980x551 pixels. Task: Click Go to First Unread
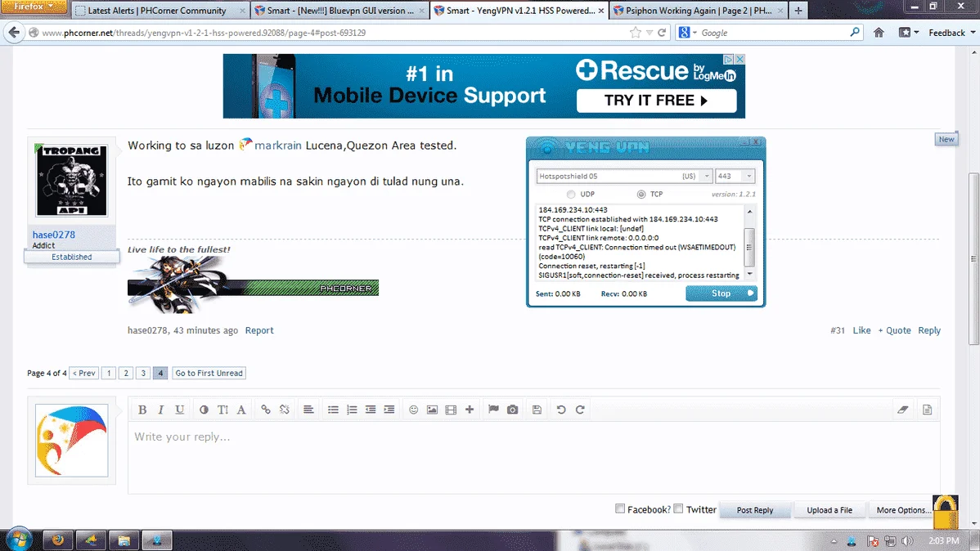(x=209, y=373)
